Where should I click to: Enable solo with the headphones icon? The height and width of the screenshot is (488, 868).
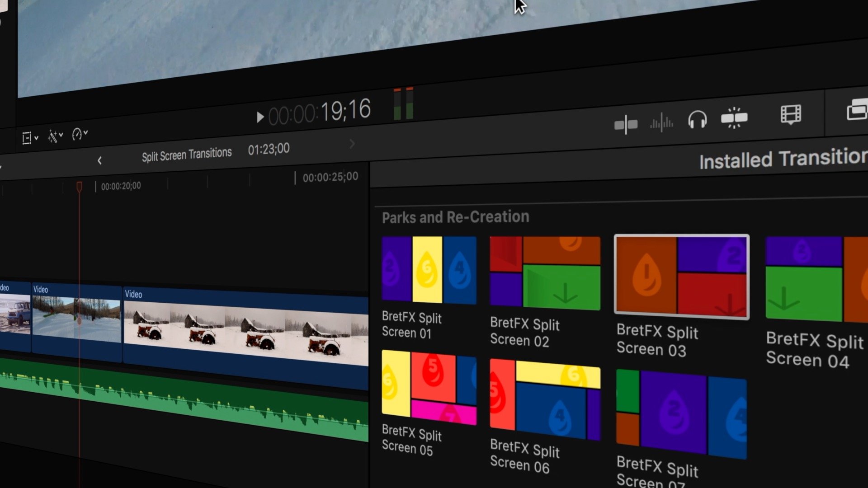[x=697, y=120]
